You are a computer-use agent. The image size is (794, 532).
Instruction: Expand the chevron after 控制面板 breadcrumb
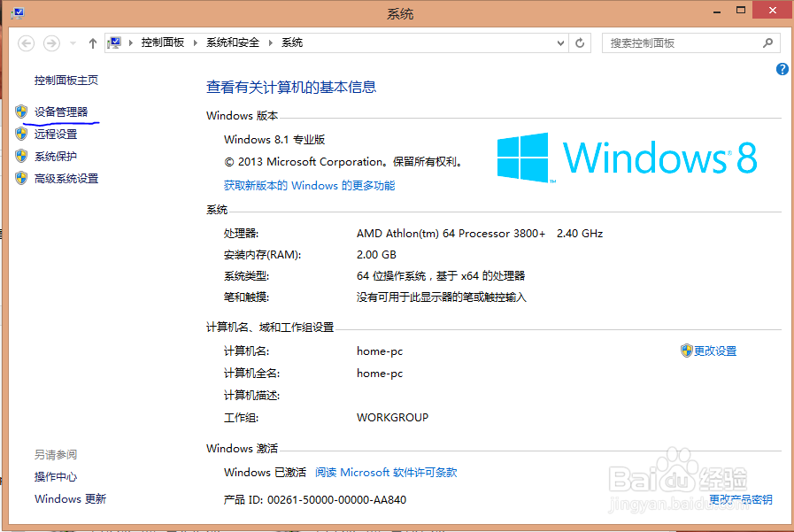(x=196, y=43)
